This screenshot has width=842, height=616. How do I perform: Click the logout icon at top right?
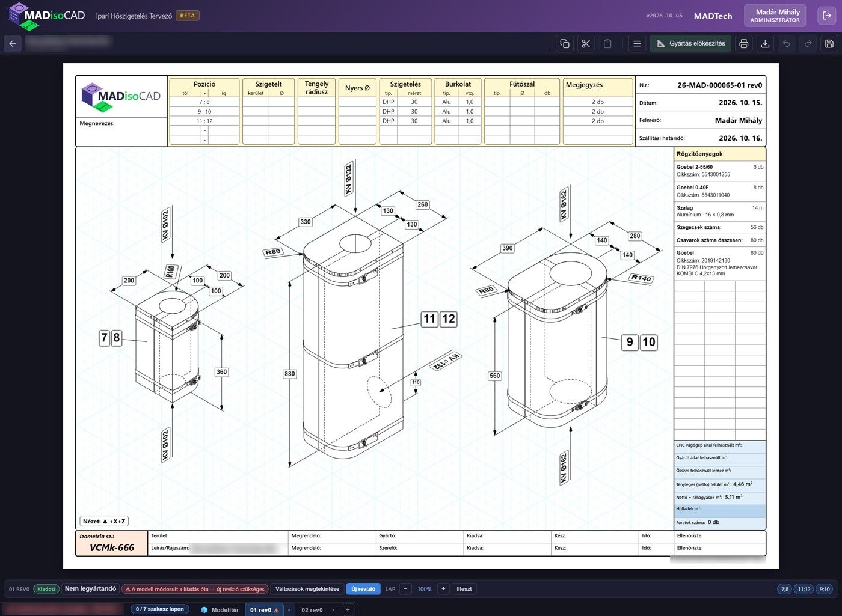(827, 16)
